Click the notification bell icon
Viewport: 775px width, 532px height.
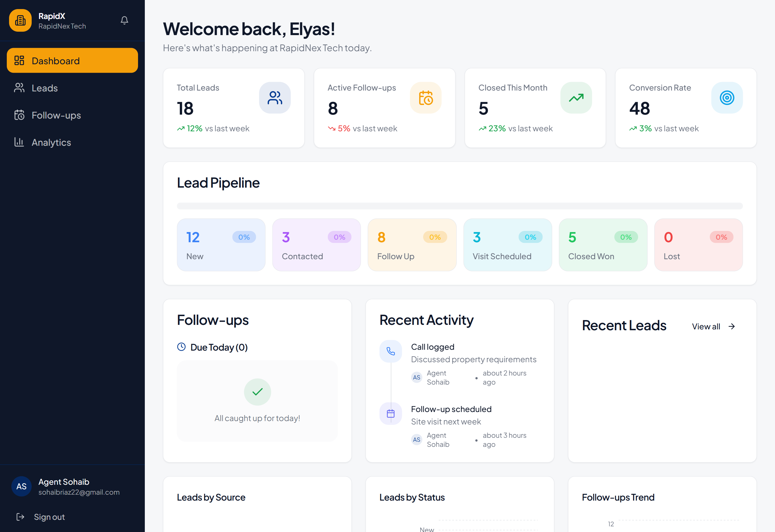point(124,20)
